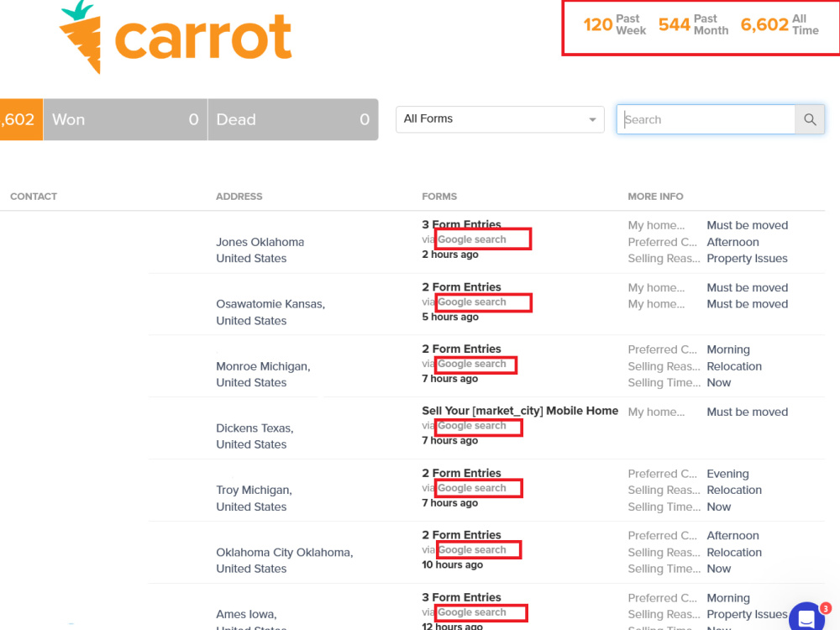The height and width of the screenshot is (630, 840).
Task: Click 5 hours ago timestamp
Action: tap(450, 317)
